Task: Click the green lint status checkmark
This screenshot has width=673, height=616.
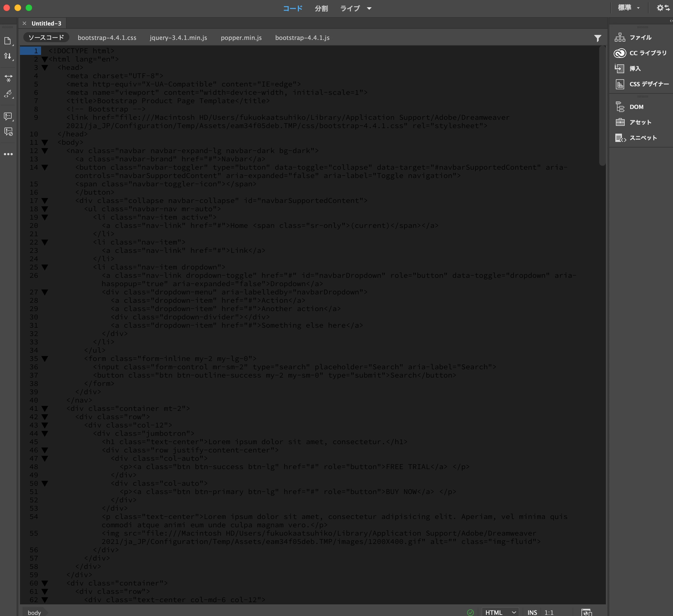Action: (x=470, y=612)
